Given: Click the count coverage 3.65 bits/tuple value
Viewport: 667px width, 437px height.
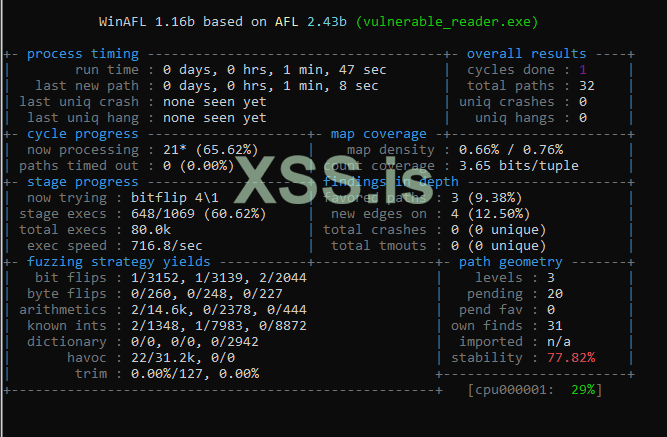Looking at the screenshot, I should [x=519, y=166].
